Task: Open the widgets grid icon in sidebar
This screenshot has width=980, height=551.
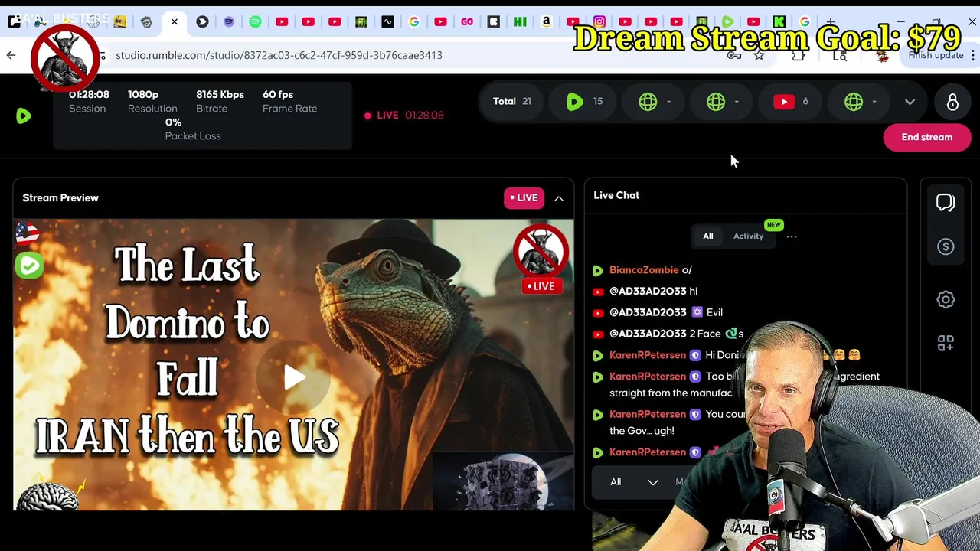Action: (946, 343)
